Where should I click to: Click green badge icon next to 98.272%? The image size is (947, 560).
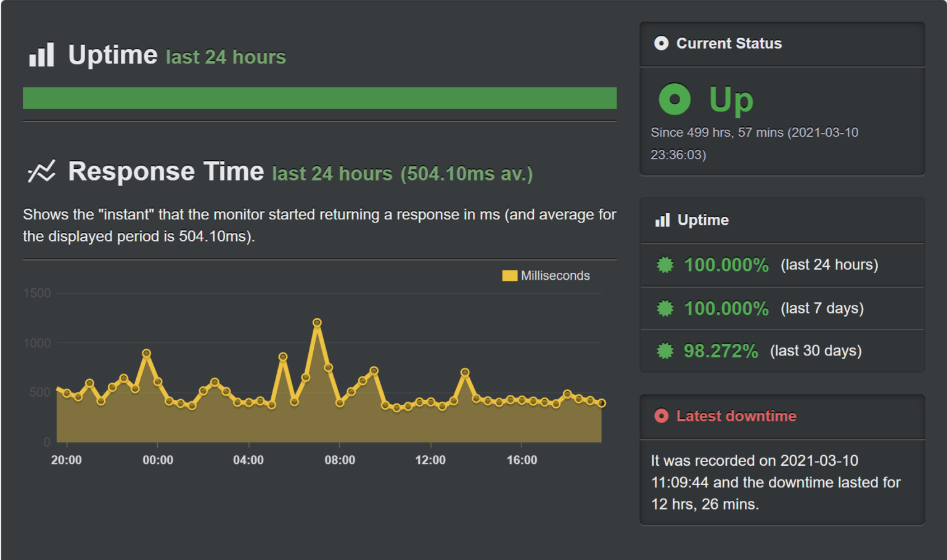click(x=665, y=351)
